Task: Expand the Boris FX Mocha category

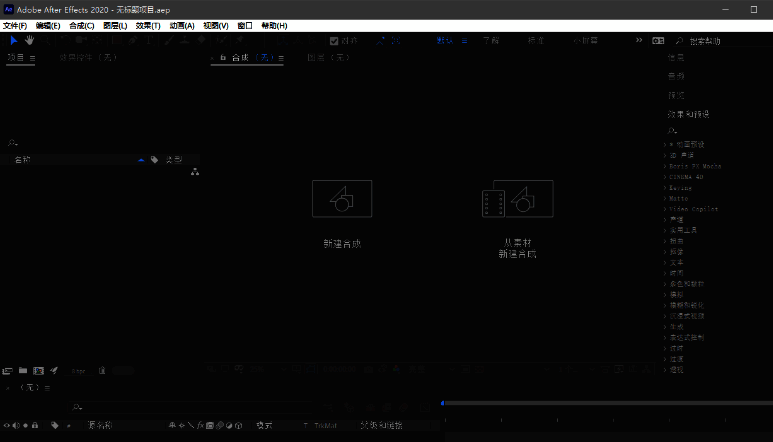Action: [x=665, y=167]
